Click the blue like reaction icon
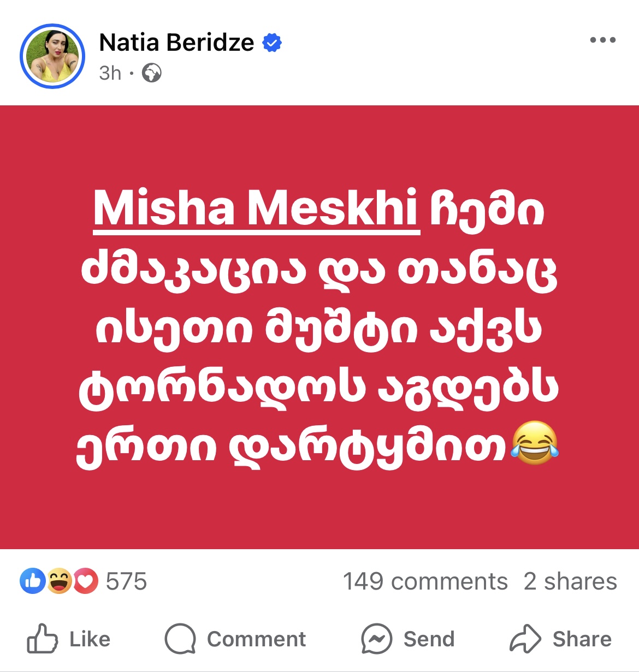Viewport: 639px width, 672px height. click(x=32, y=581)
